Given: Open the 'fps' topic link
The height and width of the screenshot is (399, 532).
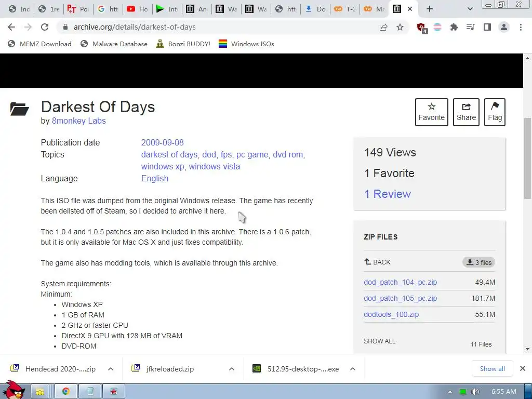Looking at the screenshot, I should click(225, 155).
